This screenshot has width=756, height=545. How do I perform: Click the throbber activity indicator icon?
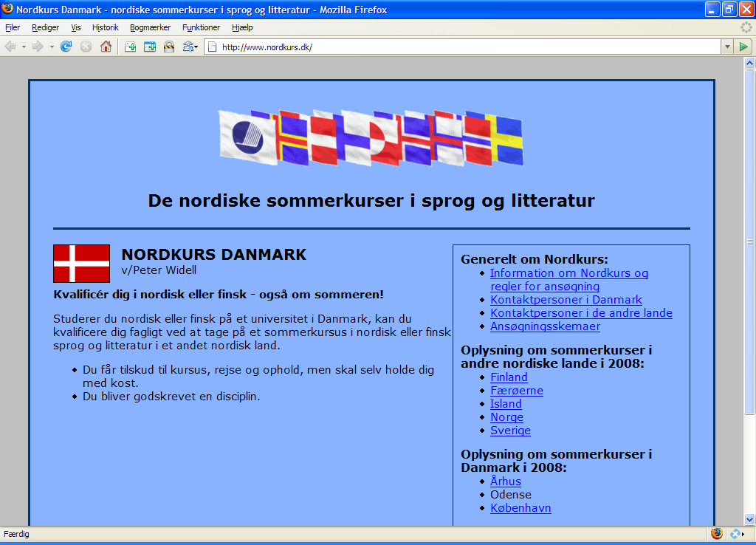746,27
